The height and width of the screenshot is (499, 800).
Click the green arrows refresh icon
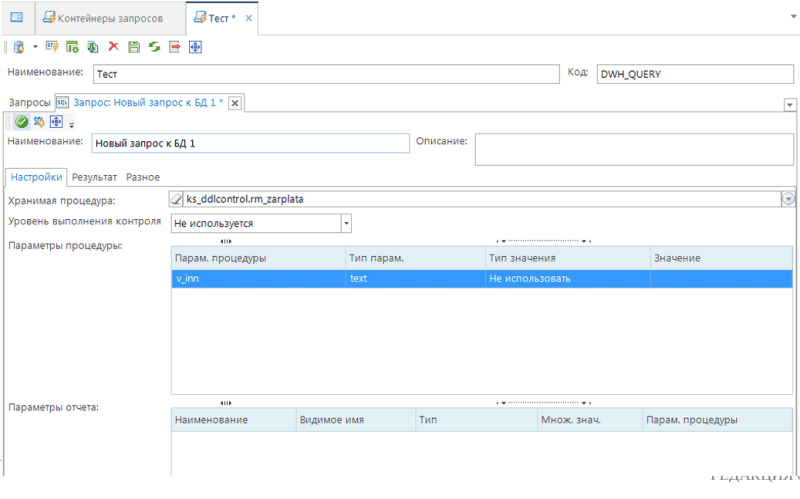click(154, 46)
